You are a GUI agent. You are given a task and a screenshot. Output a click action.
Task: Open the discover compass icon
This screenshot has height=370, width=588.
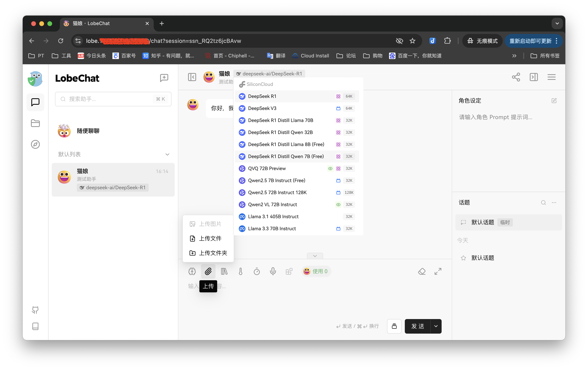click(35, 144)
